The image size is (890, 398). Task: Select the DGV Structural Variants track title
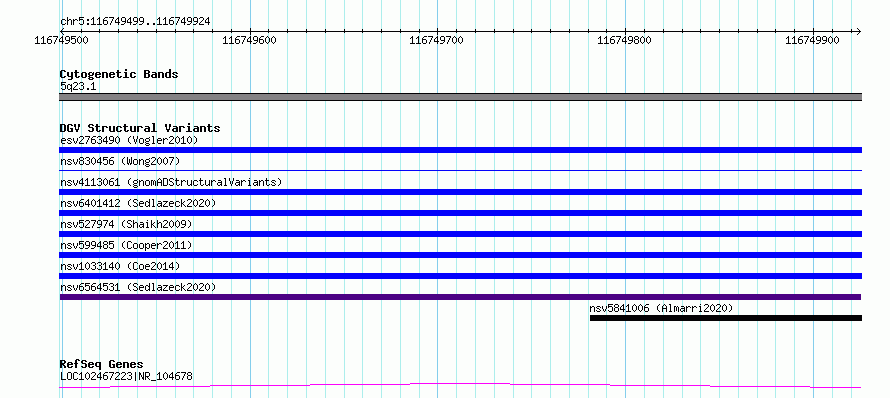click(x=140, y=128)
